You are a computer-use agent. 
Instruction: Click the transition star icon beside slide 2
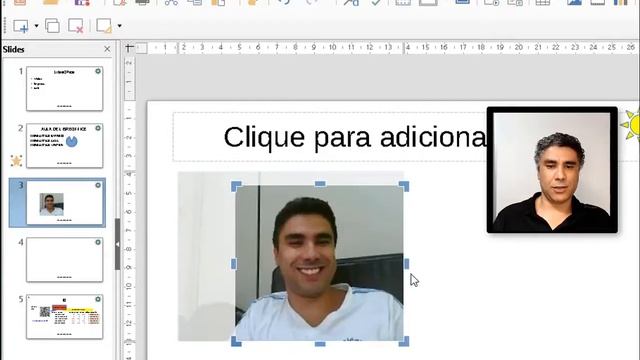(16, 161)
